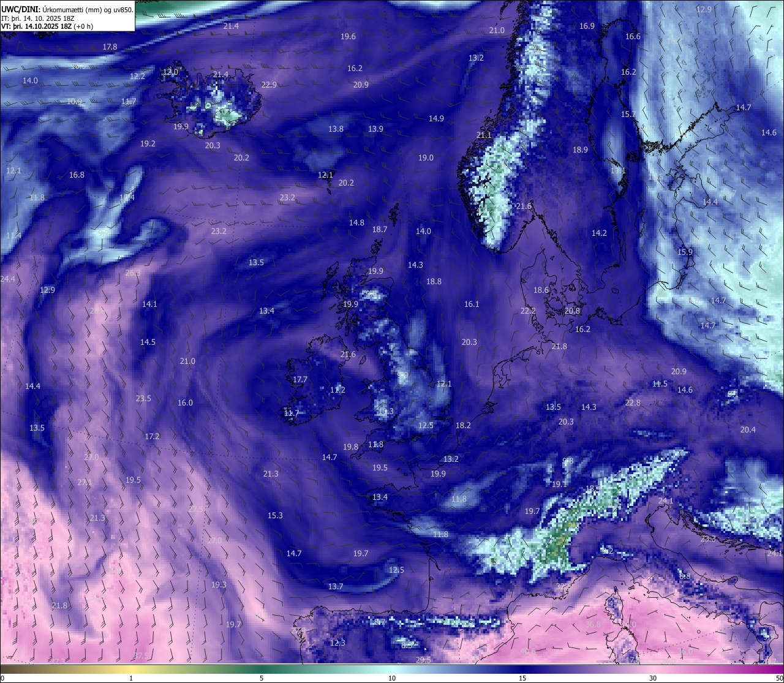Click the 10.9 value

click(x=74, y=102)
